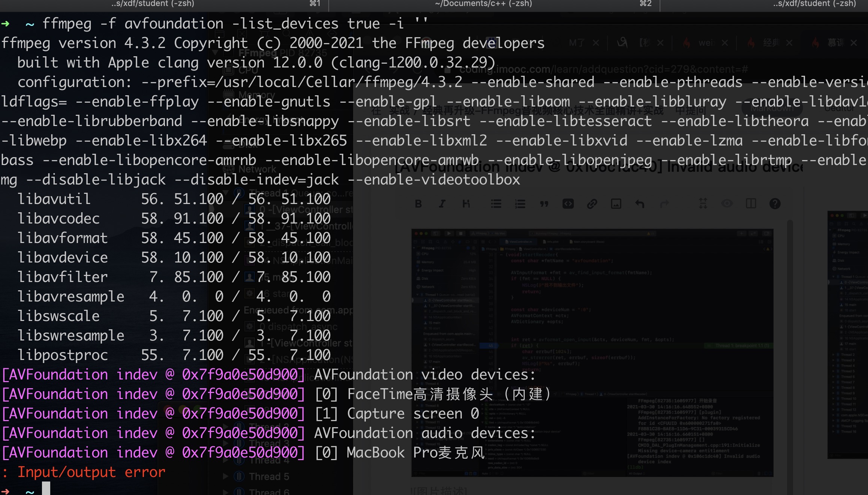Switch the editor to Markdown mode

coord(772,108)
